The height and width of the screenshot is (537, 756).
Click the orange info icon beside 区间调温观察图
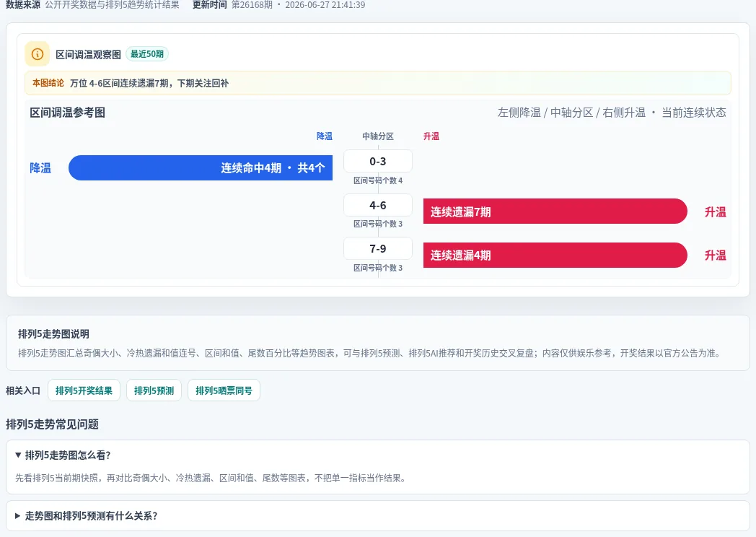point(37,54)
